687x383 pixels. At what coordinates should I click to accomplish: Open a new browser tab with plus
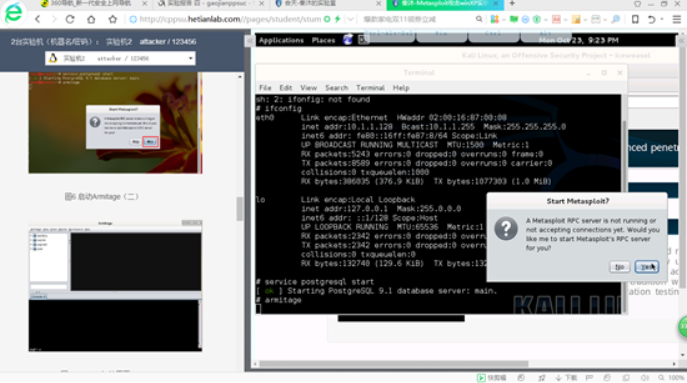512,4
